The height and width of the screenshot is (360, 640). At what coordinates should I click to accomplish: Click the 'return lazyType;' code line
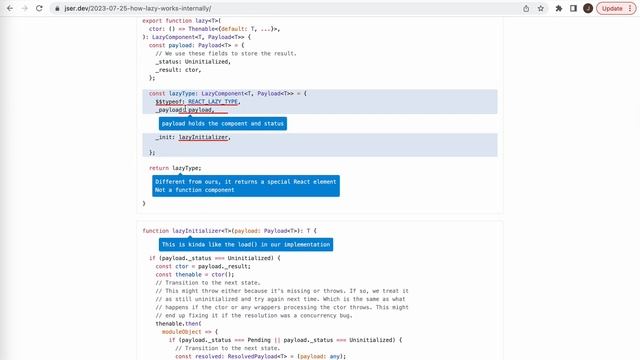coord(175,168)
